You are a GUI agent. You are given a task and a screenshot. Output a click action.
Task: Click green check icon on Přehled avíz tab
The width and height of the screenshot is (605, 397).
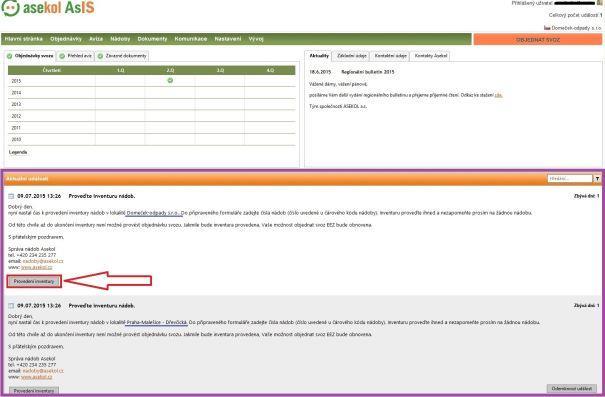pyautogui.click(x=62, y=56)
